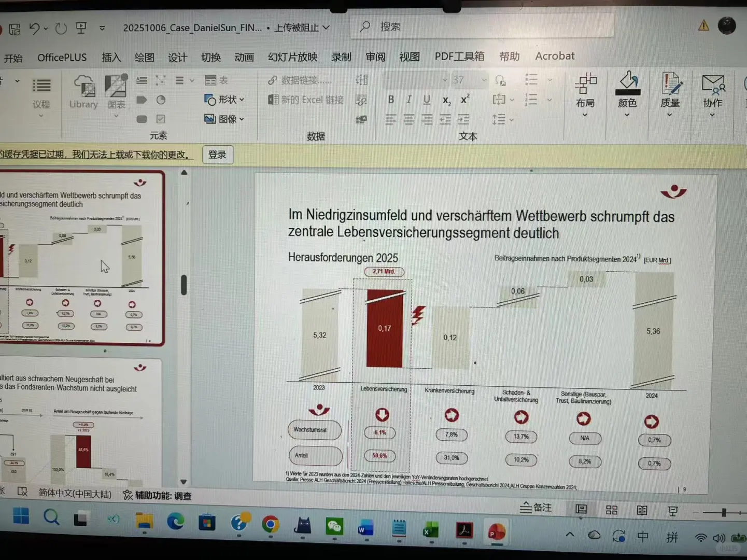Open Google Chrome from the taskbar
The image size is (747, 560).
click(270, 525)
